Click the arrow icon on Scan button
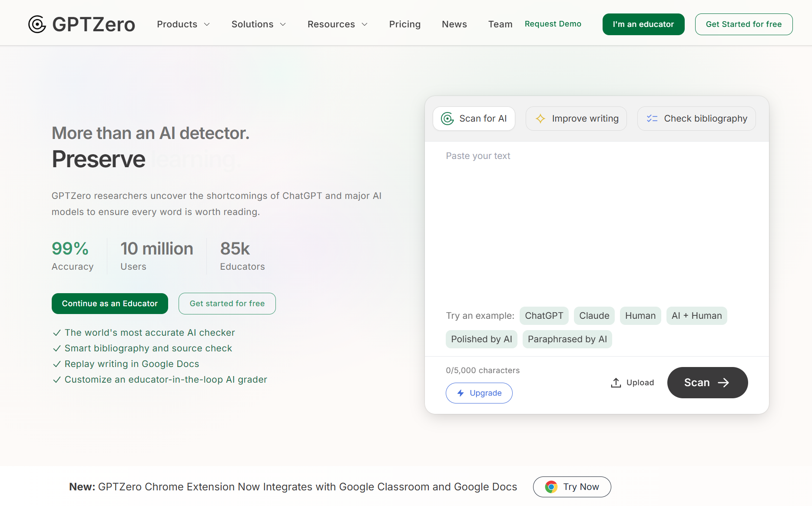Image resolution: width=812 pixels, height=506 pixels. 723,383
